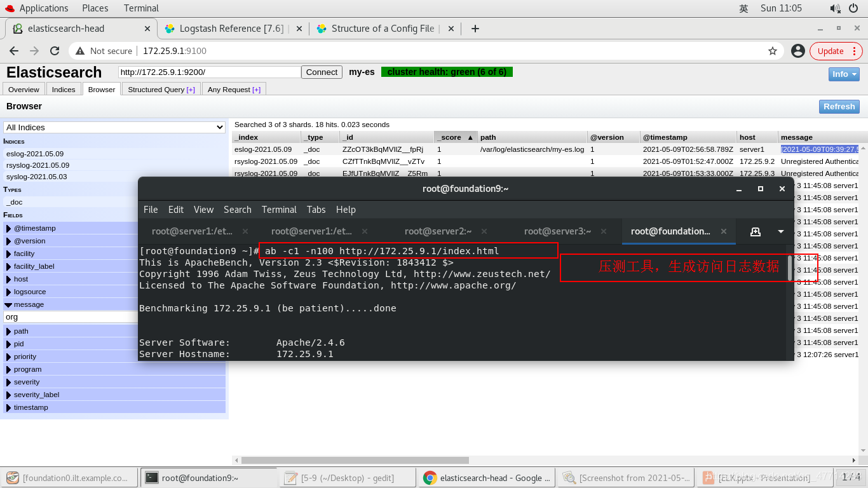868x488 pixels.
Task: Close the root@foundation terminal tab
Action: 723,231
